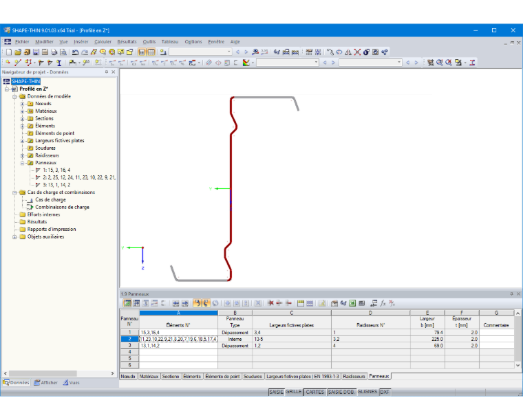Click the New element line tool icon
The width and height of the screenshot is (523, 420).
coord(18,63)
